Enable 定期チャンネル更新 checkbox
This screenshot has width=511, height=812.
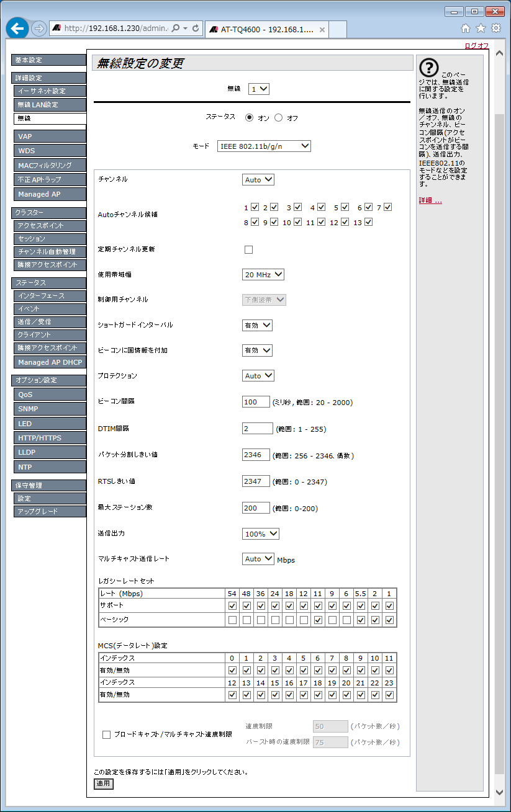pyautogui.click(x=249, y=250)
